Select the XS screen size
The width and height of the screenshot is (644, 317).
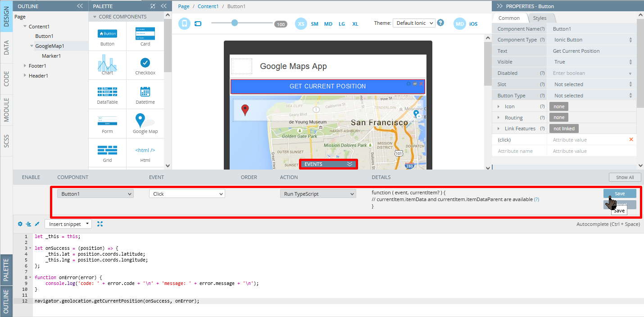pyautogui.click(x=301, y=24)
